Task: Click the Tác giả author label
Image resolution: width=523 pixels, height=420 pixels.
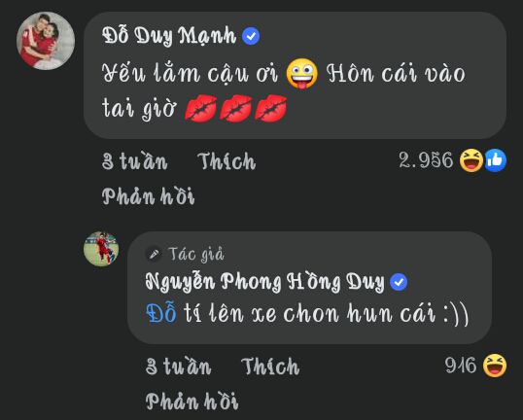Action: pos(196,254)
